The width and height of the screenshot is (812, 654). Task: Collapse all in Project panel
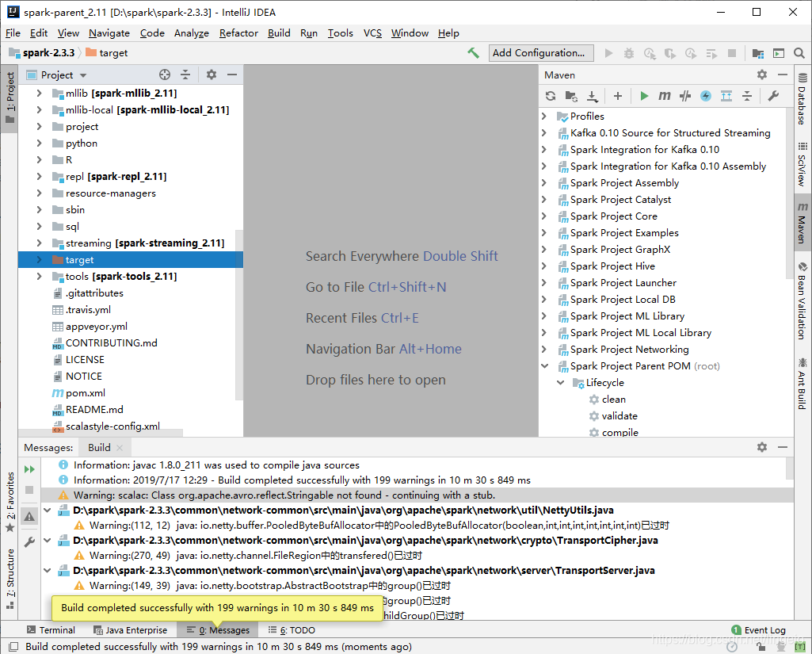[x=185, y=75]
